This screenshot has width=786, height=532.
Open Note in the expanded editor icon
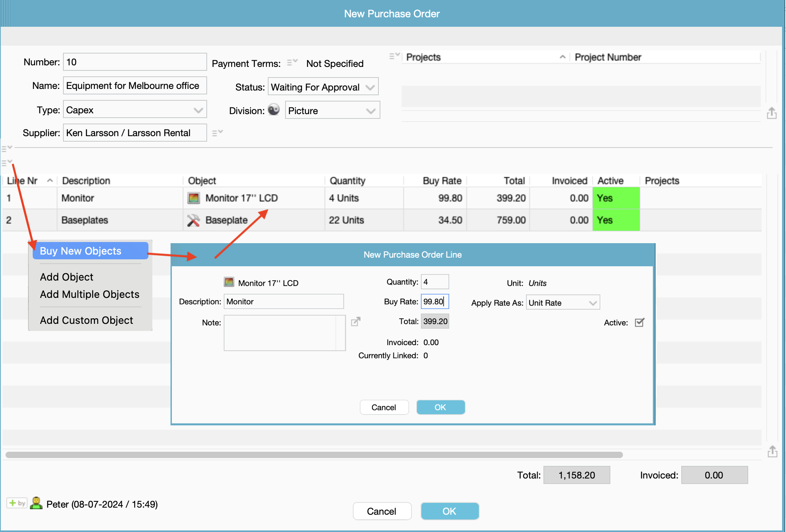pos(356,321)
